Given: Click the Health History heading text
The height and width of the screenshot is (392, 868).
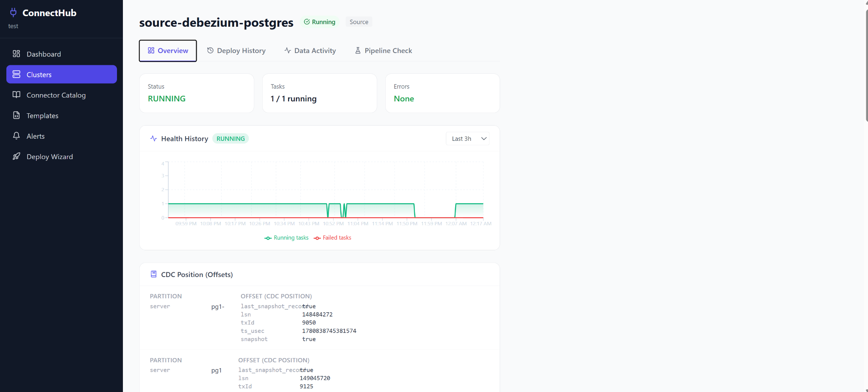Looking at the screenshot, I should coord(185,139).
